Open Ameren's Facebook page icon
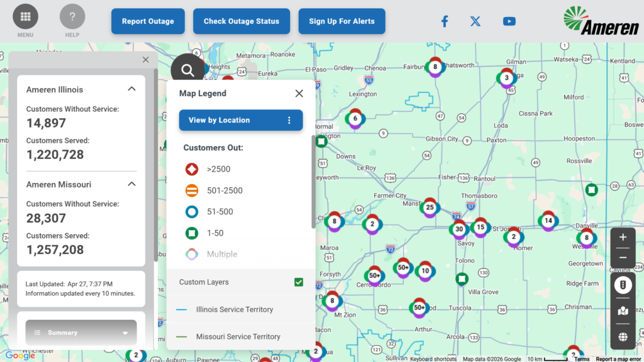Screen dimensions: 644x362 coord(445,21)
